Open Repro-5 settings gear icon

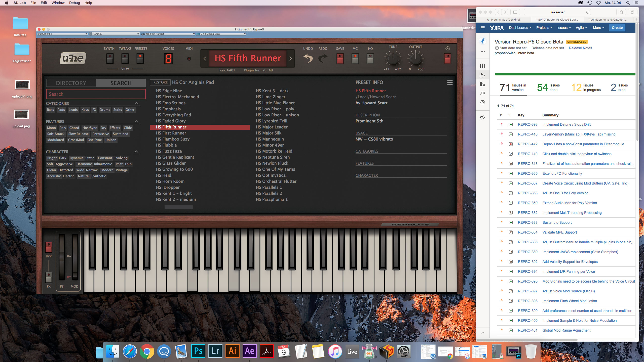click(447, 48)
